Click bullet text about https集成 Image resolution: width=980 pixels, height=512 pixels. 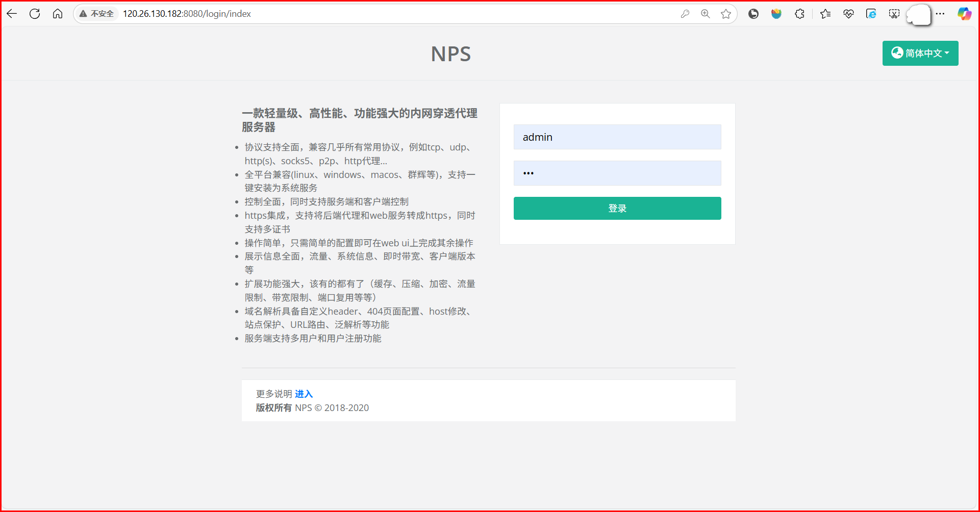[x=360, y=222]
